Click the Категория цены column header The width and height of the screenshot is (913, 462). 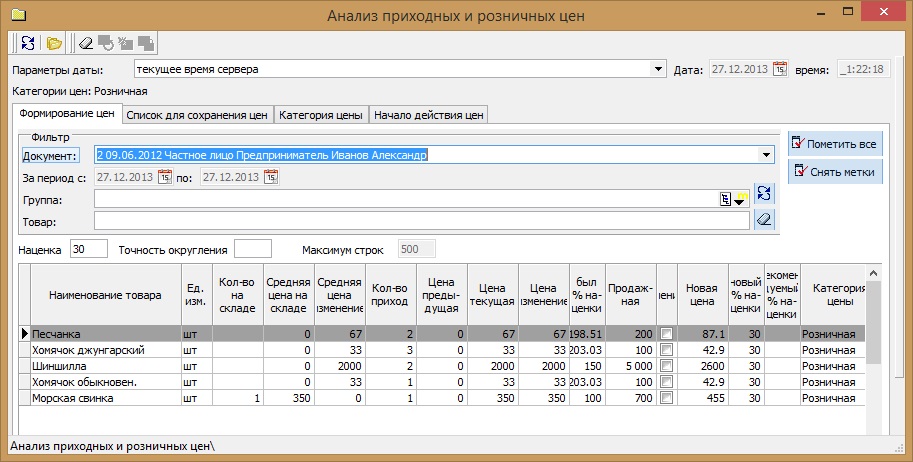click(x=833, y=295)
